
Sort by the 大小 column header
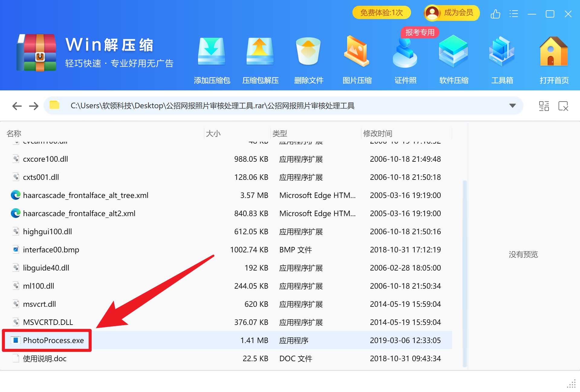click(x=213, y=133)
